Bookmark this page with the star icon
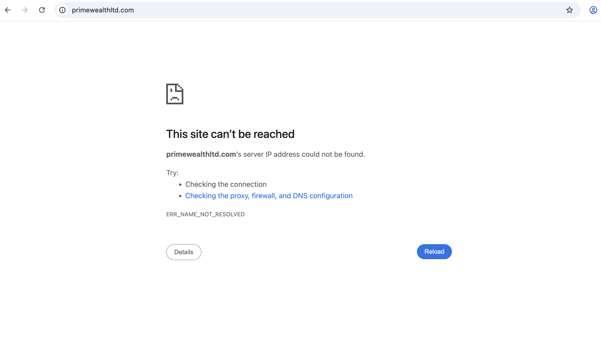The image size is (601, 364). click(x=569, y=10)
